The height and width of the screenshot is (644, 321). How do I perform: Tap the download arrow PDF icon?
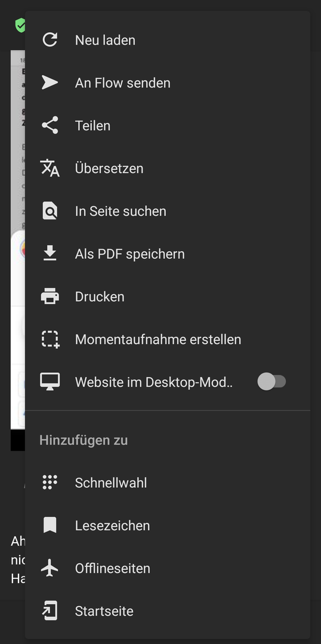(x=50, y=253)
